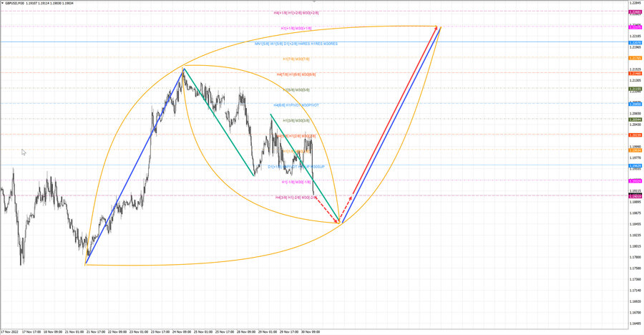Click the GBPUSD,M30 chart title text
644x335 pixels.
14,3
